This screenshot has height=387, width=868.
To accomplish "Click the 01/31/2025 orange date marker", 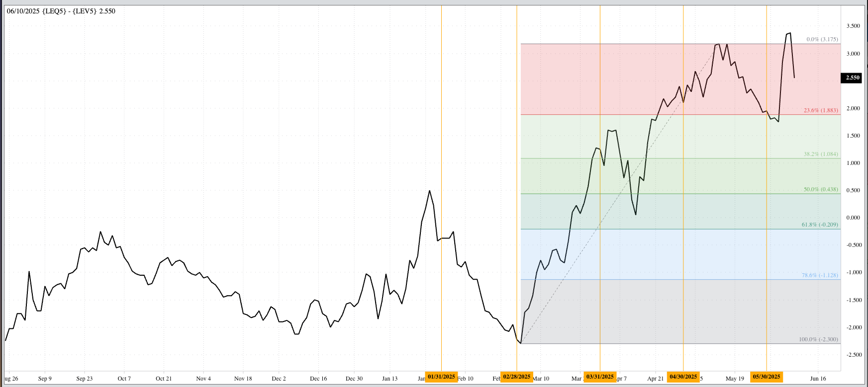I will pos(441,377).
